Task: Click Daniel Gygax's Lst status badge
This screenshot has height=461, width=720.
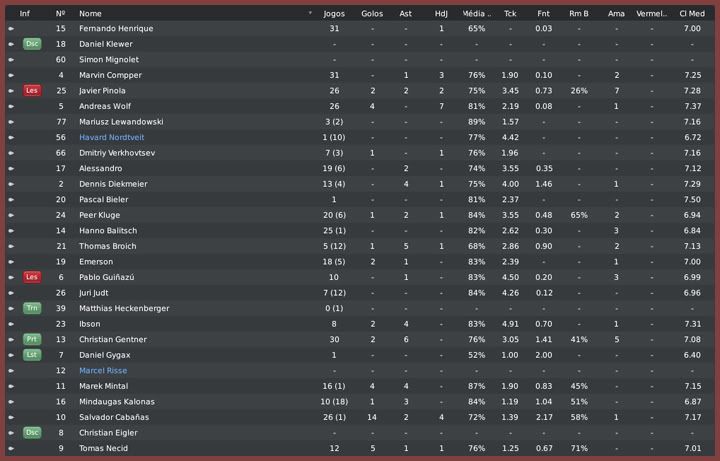Action: coord(32,355)
